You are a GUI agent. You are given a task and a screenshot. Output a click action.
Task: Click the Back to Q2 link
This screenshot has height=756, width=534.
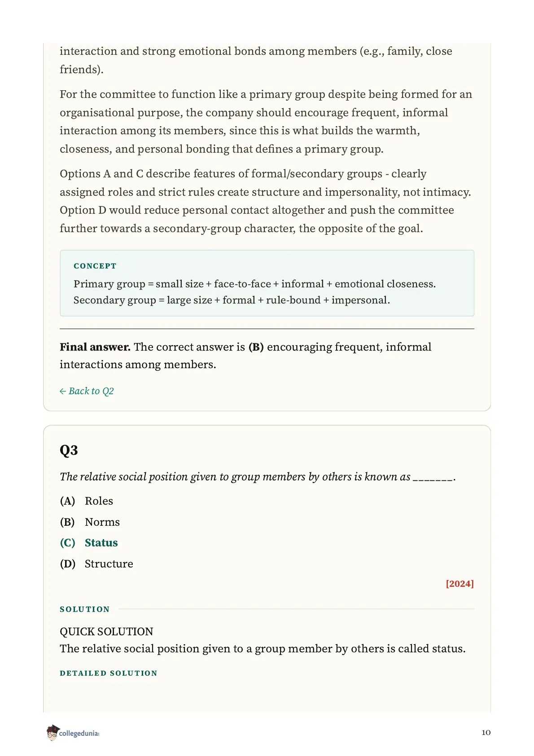pyautogui.click(x=87, y=391)
